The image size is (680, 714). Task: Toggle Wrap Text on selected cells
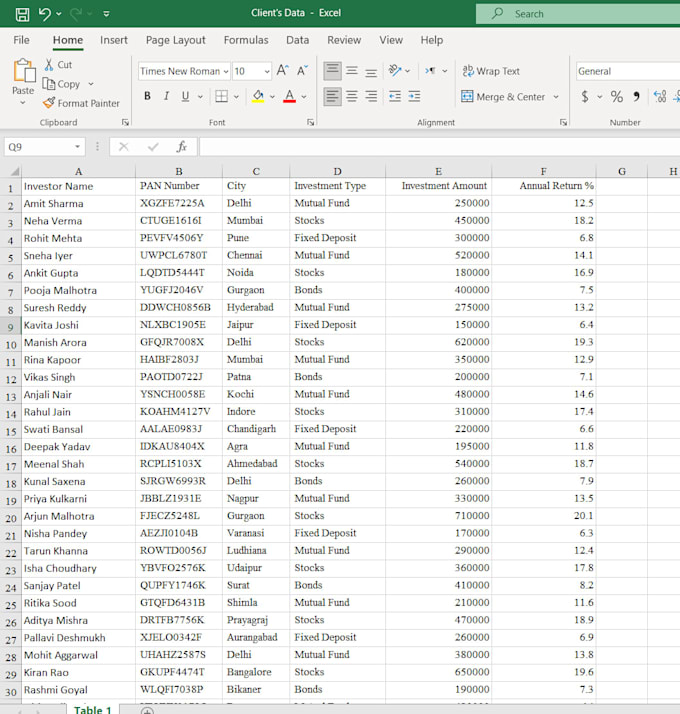[491, 71]
